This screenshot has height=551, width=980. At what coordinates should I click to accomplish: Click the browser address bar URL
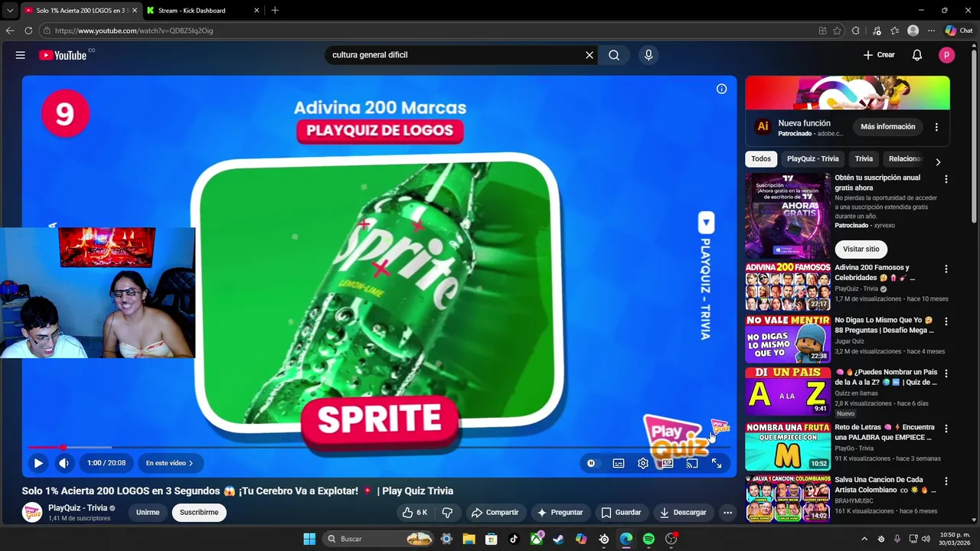point(134,31)
